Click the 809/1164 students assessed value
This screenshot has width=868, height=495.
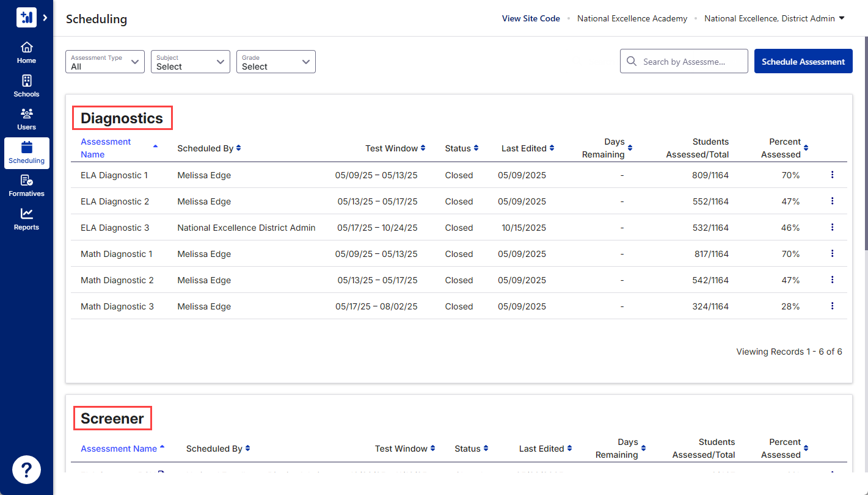pos(711,175)
